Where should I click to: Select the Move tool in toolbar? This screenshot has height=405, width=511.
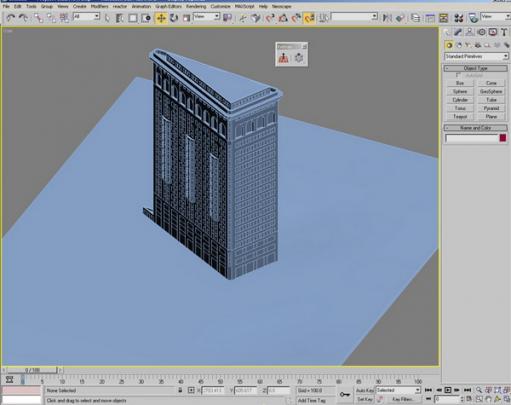pos(161,18)
